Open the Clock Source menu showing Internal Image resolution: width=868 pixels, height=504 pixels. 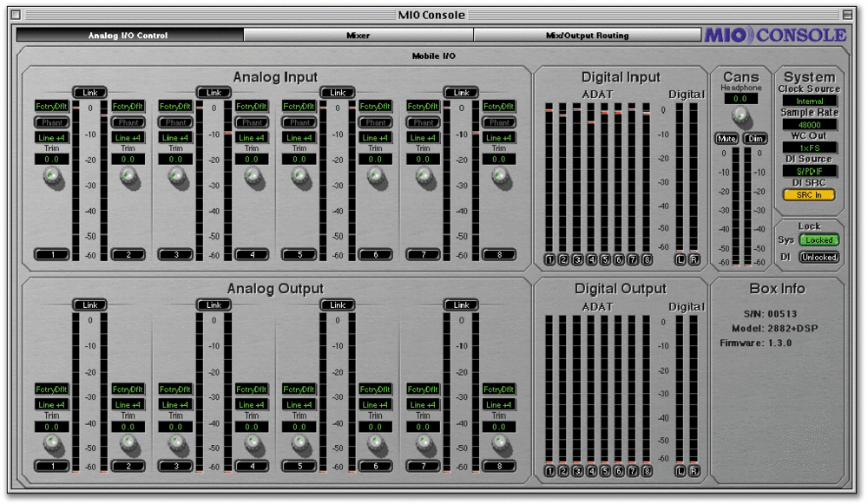point(809,101)
